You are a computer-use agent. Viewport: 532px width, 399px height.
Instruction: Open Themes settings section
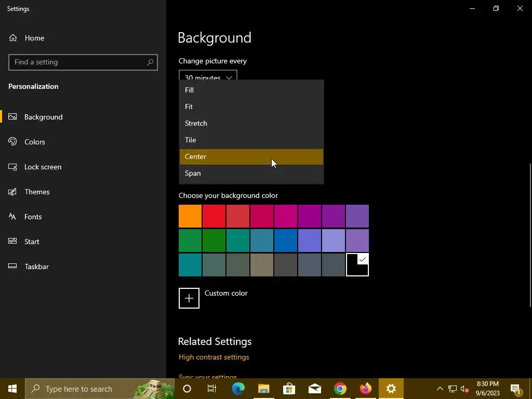coord(37,192)
